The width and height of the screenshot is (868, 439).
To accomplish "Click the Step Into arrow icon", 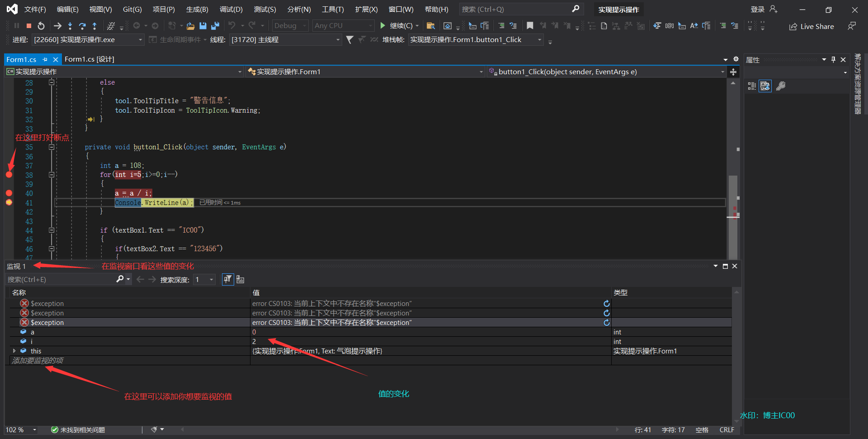I will (x=70, y=26).
